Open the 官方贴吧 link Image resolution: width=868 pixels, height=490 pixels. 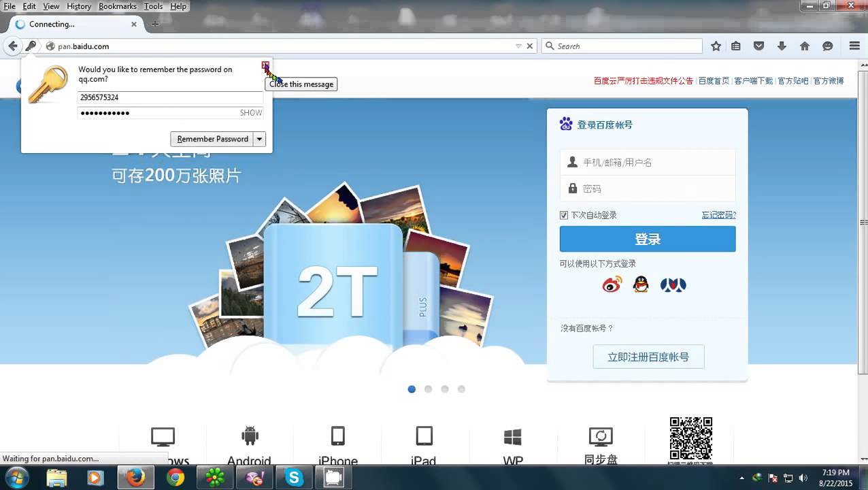tap(793, 80)
